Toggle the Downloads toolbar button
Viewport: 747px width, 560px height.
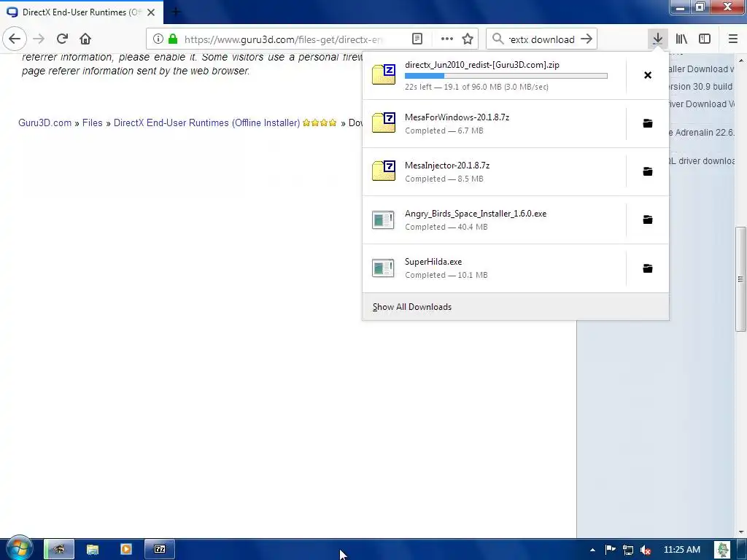657,39
